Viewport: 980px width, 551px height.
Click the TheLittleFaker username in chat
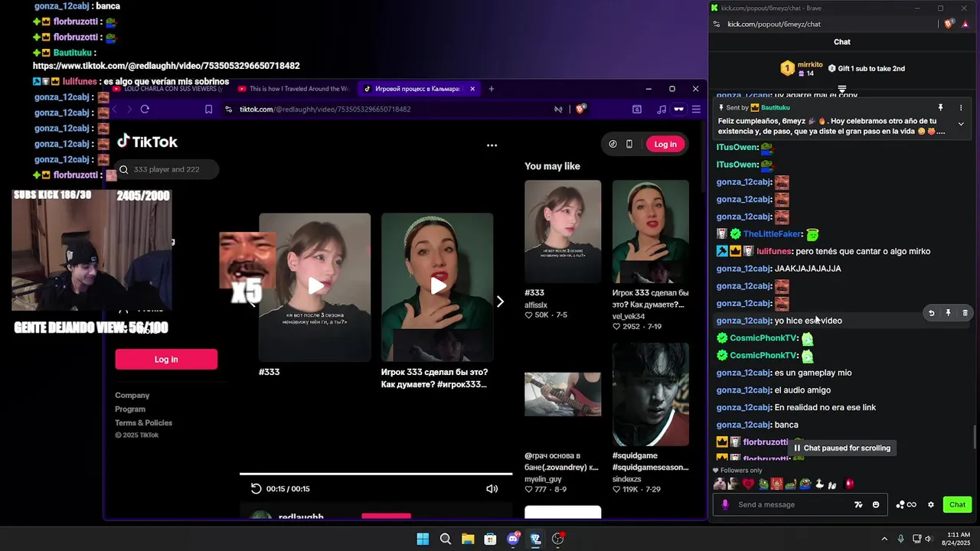tap(773, 234)
